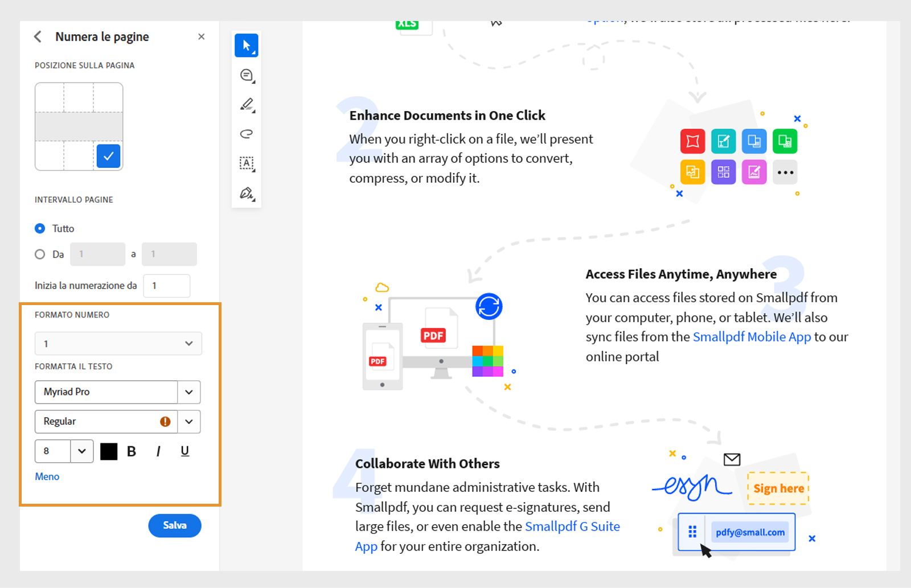Choose the bottom-left page position cell

[50, 155]
